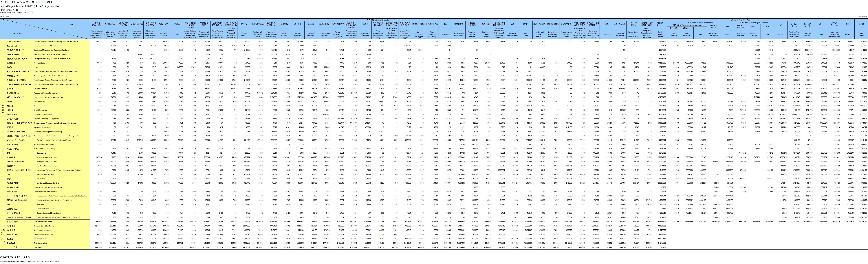Viewport: 868px width, 264px height.
Task: Select the 'Total Intermediate Inputs' row label
Action: click(x=43, y=222)
